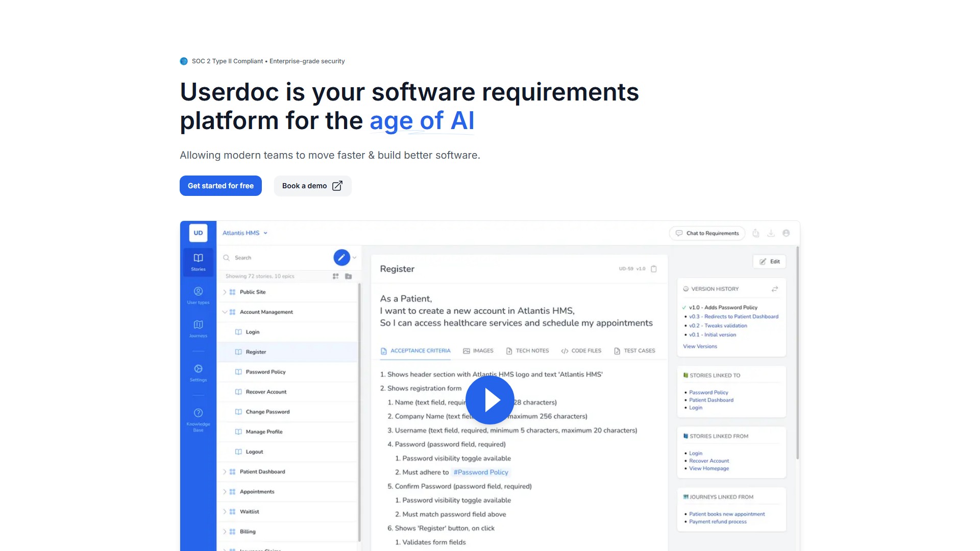Viewport: 980px width, 551px height.
Task: Switch stories list to grid view
Action: click(x=335, y=276)
